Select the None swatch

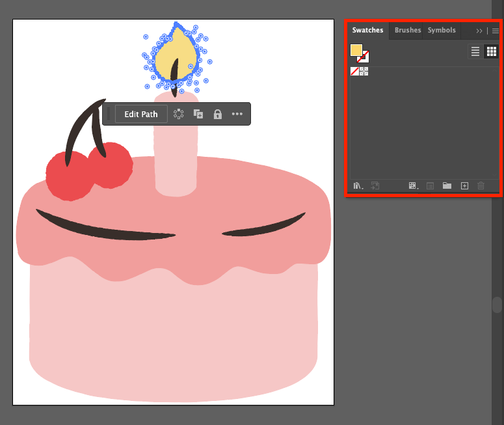pos(354,71)
